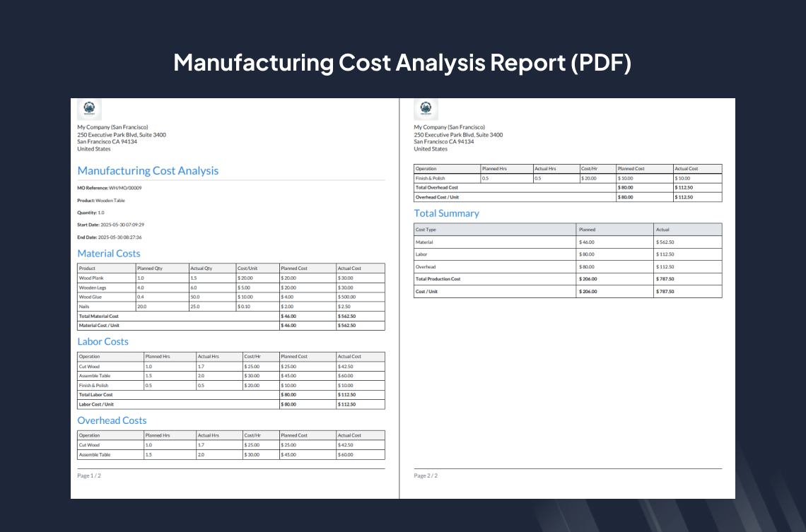806x532 pixels.
Task: Click 'Assemble Table' in the Labor Costs table
Action: (x=95, y=376)
